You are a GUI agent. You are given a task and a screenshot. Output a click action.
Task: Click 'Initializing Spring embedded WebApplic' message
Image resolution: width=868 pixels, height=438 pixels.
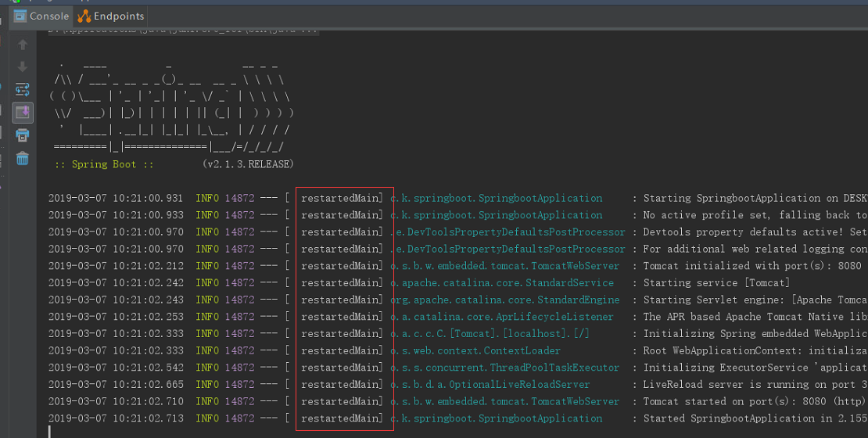pos(755,333)
